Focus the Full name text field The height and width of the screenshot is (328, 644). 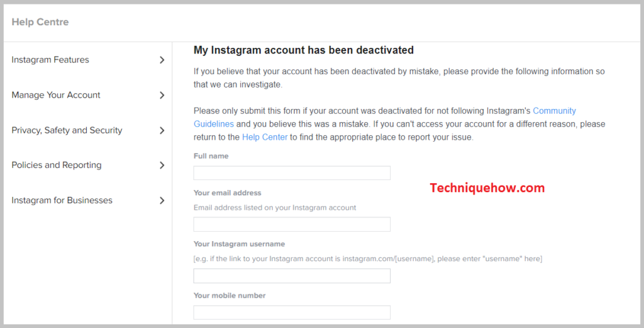click(292, 173)
